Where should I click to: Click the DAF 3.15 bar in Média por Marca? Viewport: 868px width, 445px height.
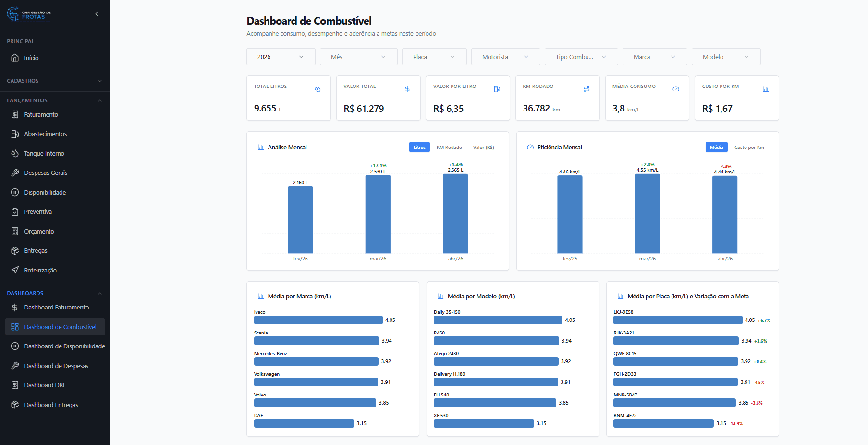[x=304, y=423]
